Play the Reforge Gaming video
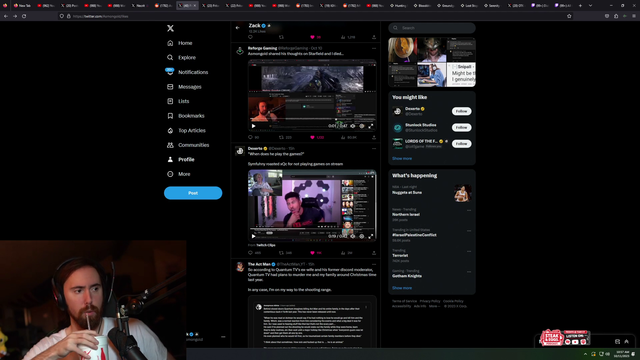The height and width of the screenshot is (360, 640). tap(253, 126)
